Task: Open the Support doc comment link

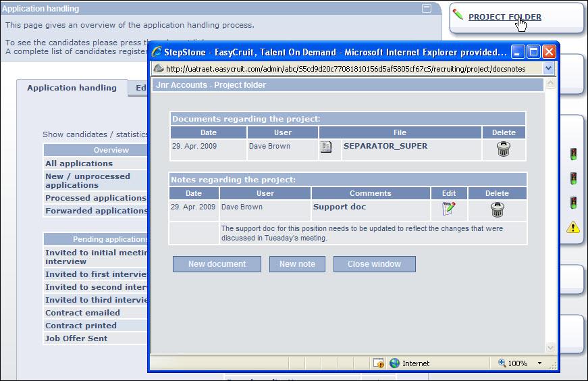Action: pos(340,207)
